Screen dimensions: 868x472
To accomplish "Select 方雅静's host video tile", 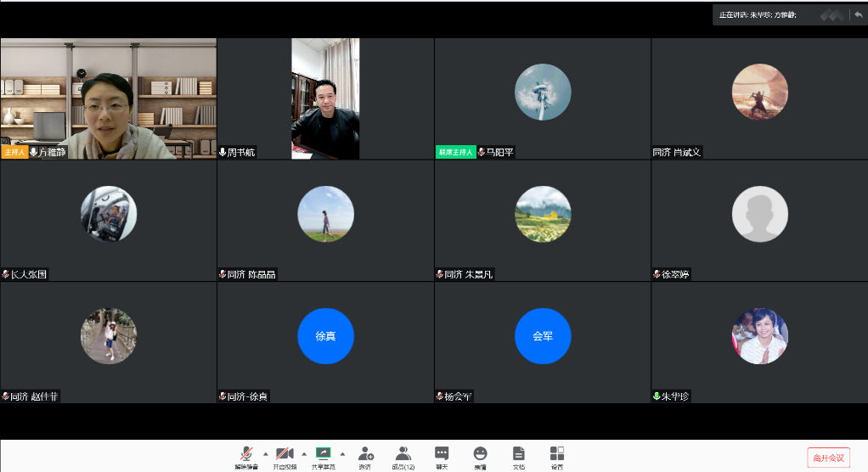I will (109, 98).
